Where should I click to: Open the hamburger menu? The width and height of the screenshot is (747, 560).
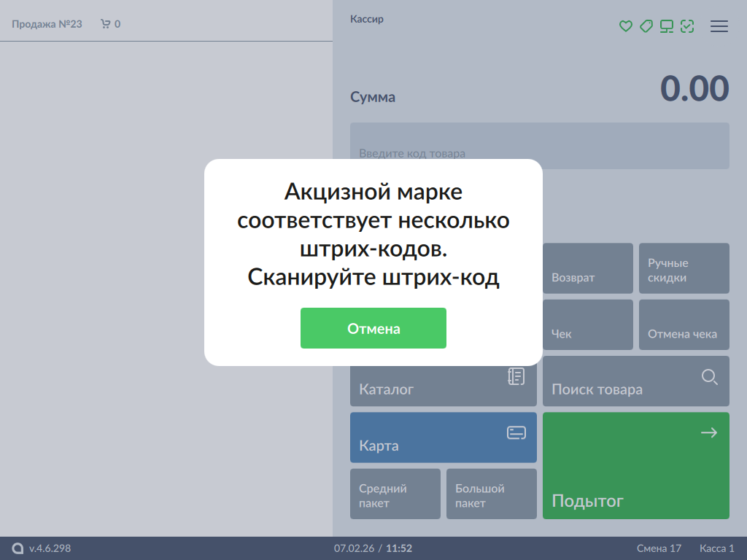[x=719, y=26]
